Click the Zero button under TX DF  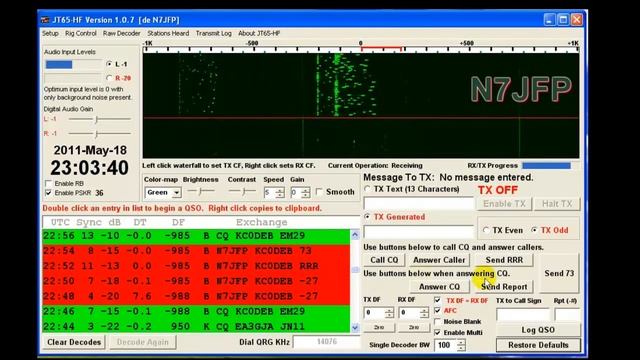[x=379, y=327]
